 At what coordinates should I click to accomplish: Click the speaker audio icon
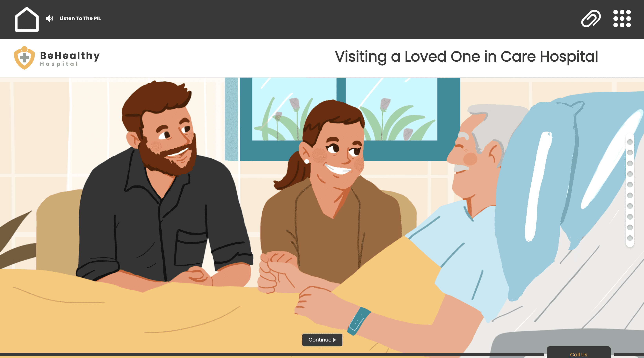[50, 18]
